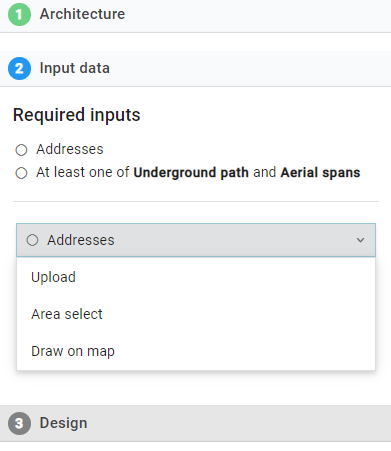Choose Upload from the Addresses menu

(x=196, y=277)
